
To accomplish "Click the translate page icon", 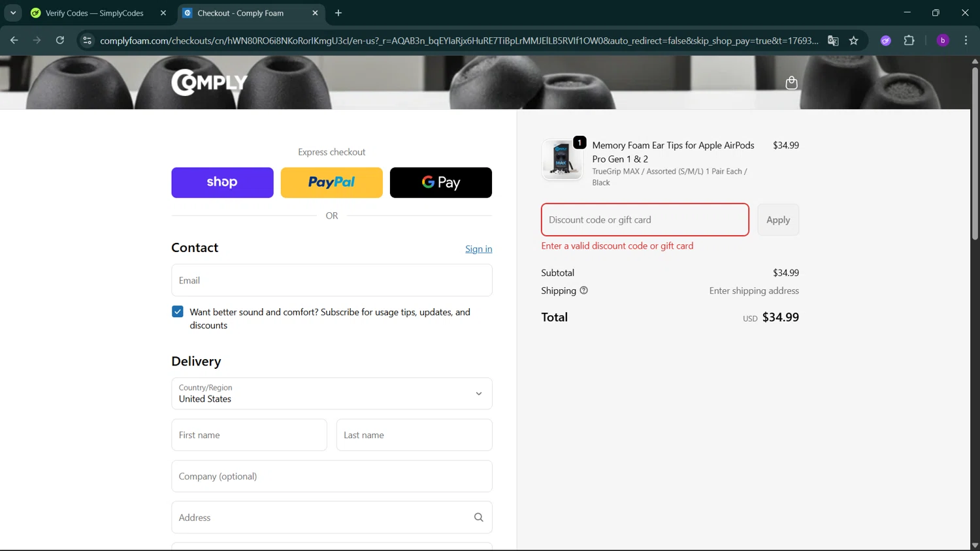I will 833,40.
